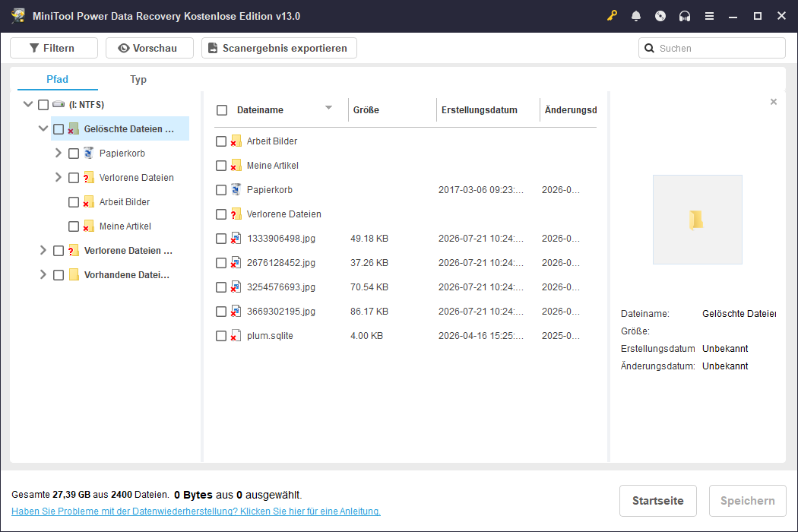This screenshot has width=798, height=532.
Task: Click Scanergebnis exportieren
Action: pyautogui.click(x=279, y=48)
